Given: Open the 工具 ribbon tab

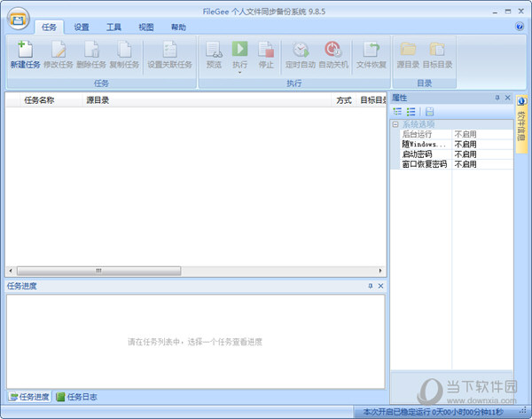Looking at the screenshot, I should 113,28.
